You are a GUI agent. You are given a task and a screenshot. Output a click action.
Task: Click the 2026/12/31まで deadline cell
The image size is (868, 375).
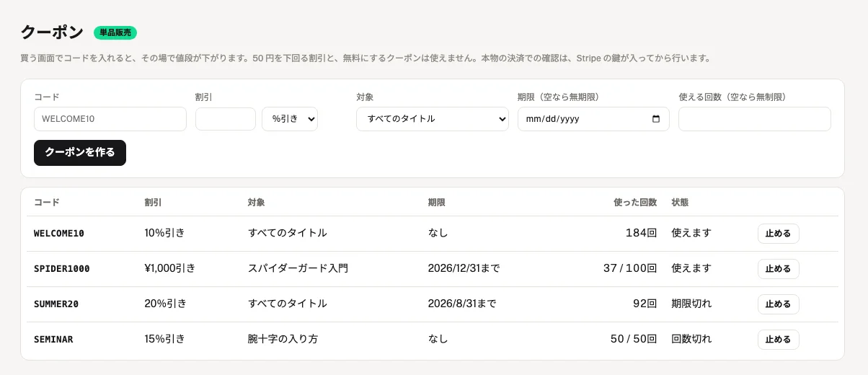click(x=464, y=268)
